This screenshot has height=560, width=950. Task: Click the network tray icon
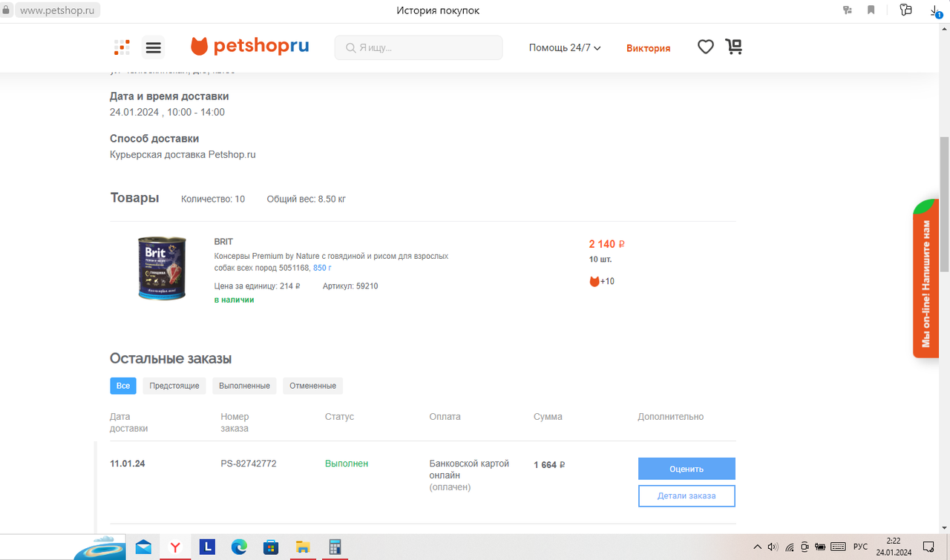pos(789,547)
